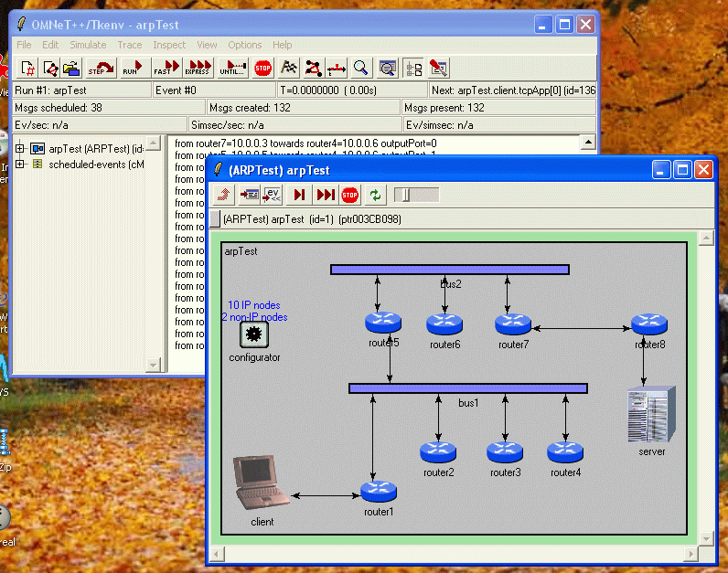Click the '10 IP nodes' blue text
This screenshot has height=573, width=728.
254,305
